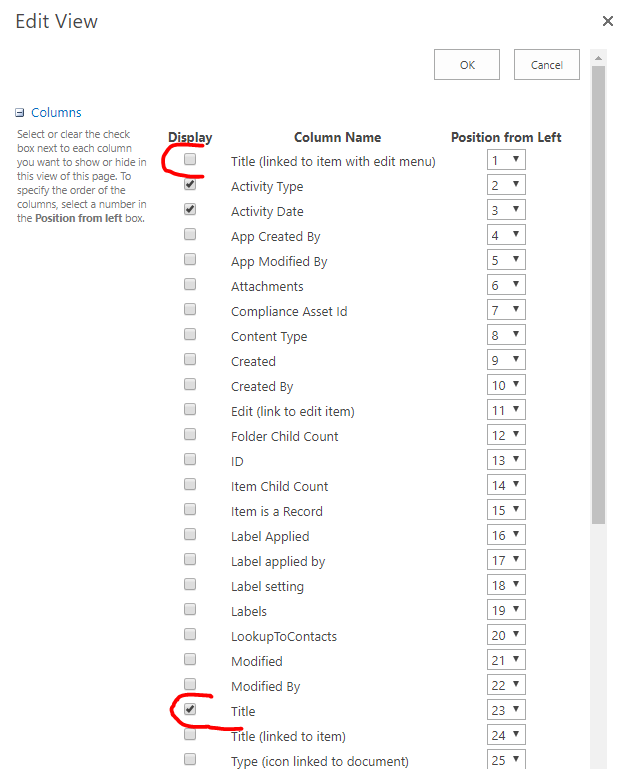The height and width of the screenshot is (769, 622).
Task: Click the vertical scrollbar thumb
Action: [598, 290]
